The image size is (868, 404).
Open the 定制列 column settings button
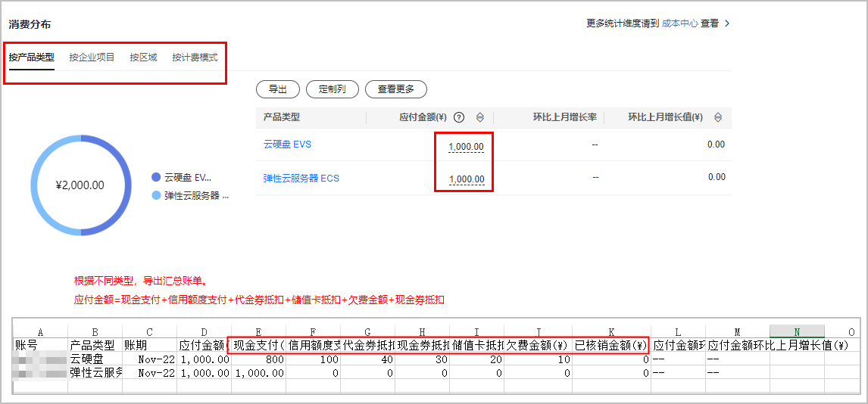tap(333, 89)
